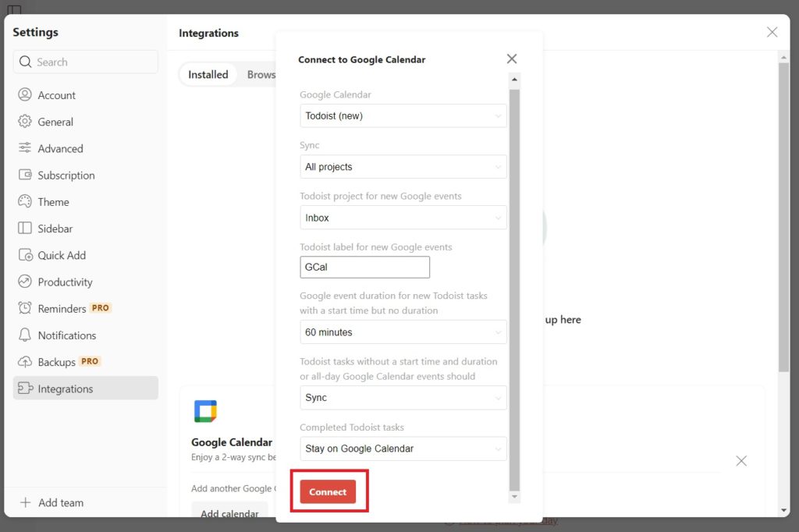Click the settings Search field
The height and width of the screenshot is (532, 799).
[x=86, y=62]
